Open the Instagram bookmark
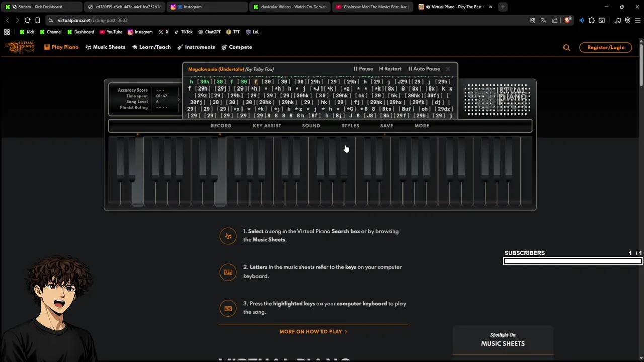The width and height of the screenshot is (644, 362). tap(140, 32)
